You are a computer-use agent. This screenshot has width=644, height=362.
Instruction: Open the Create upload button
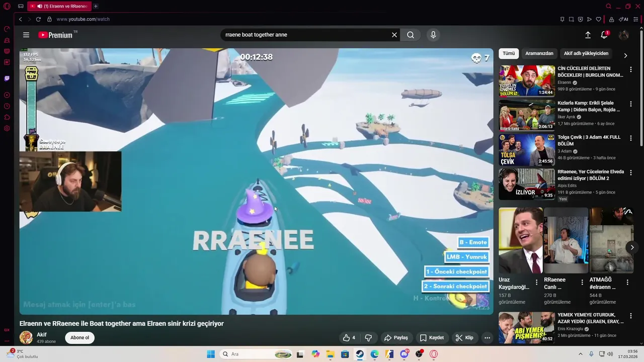click(588, 35)
